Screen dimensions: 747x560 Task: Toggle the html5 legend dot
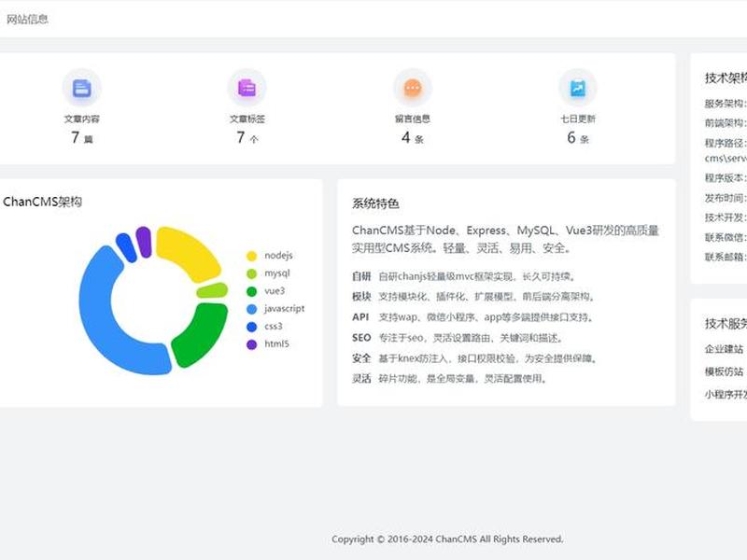pyautogui.click(x=251, y=344)
